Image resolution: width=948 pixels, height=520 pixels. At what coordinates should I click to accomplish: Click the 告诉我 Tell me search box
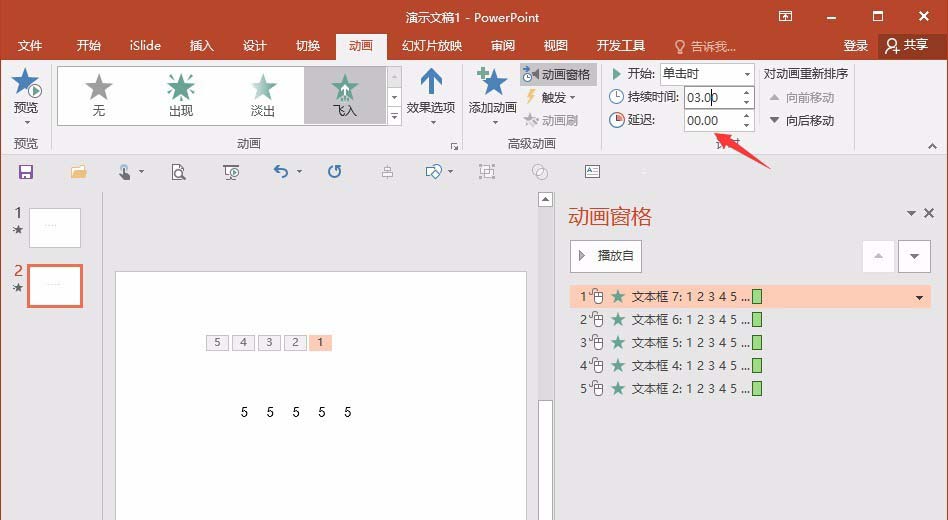706,46
